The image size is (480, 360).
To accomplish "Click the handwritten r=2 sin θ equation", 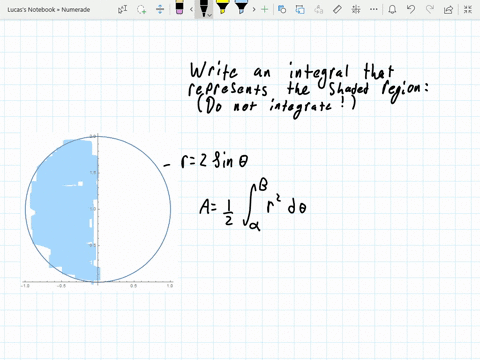I will pos(214,160).
